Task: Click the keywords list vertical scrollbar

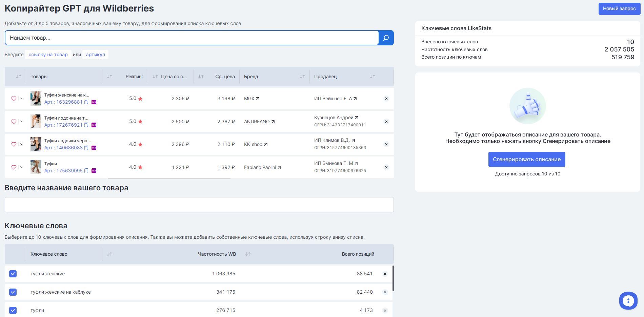Action: [x=393, y=278]
